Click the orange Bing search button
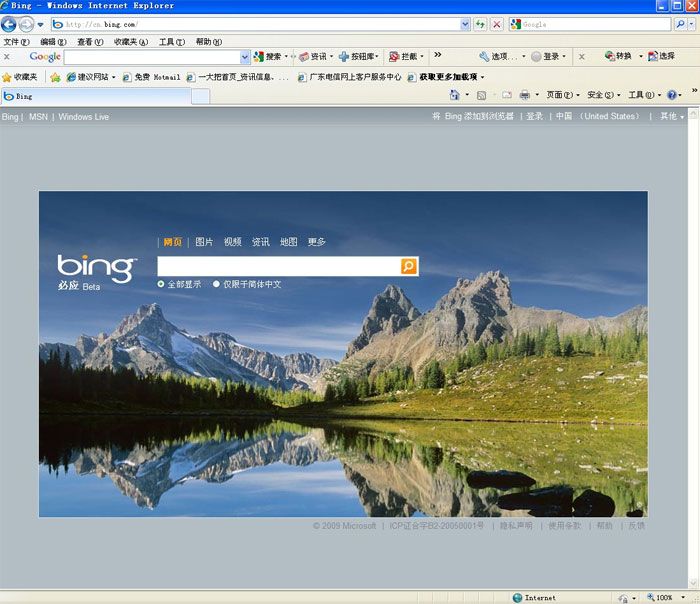 pyautogui.click(x=409, y=266)
